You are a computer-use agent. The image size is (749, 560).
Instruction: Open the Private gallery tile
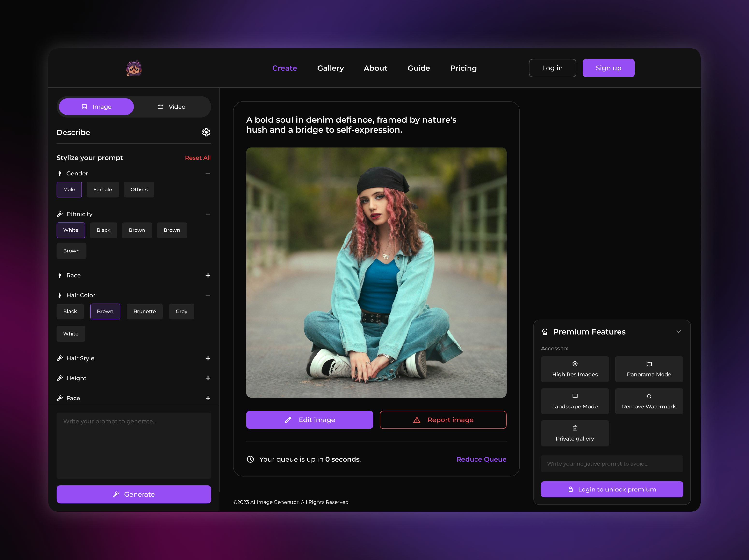coord(575,434)
